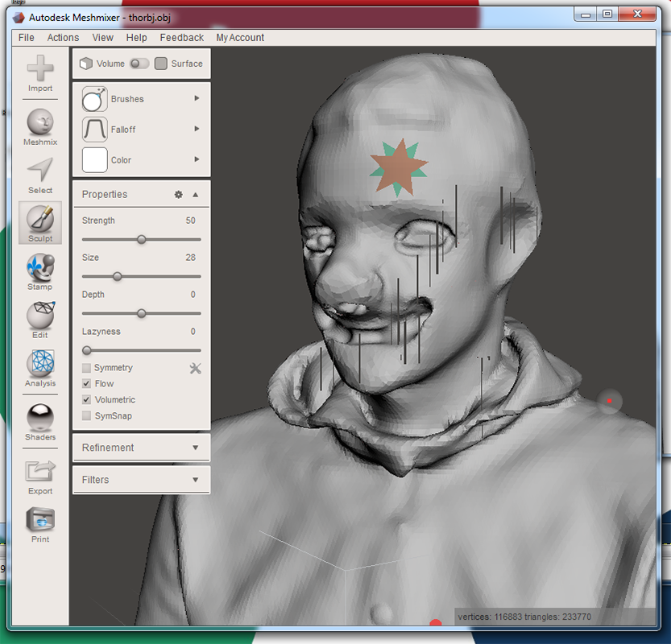
Task: Expand the Color flyout arrow
Action: click(197, 159)
